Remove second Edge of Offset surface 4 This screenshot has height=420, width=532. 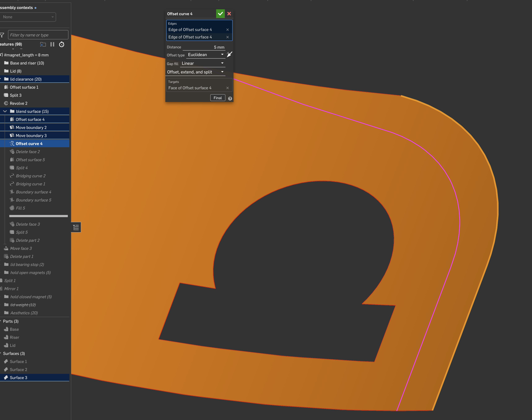(x=227, y=37)
